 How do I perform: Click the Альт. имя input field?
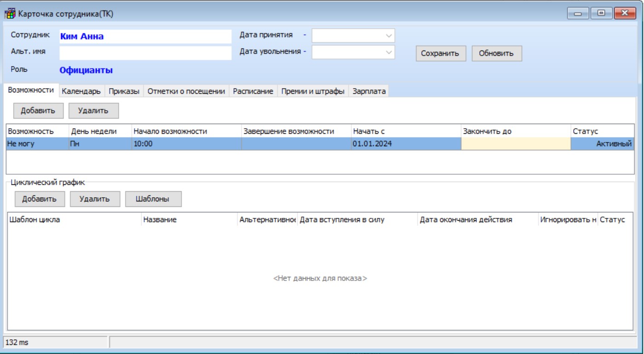click(x=145, y=53)
